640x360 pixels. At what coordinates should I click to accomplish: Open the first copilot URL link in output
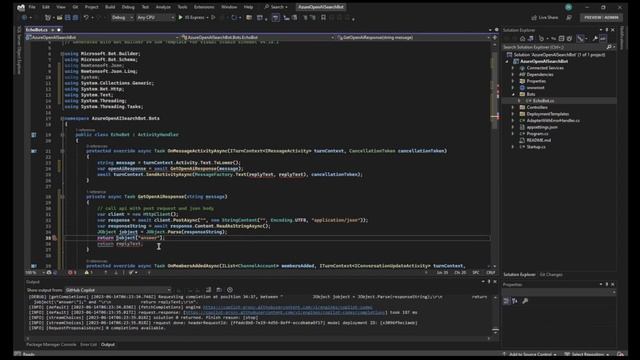click(287, 307)
